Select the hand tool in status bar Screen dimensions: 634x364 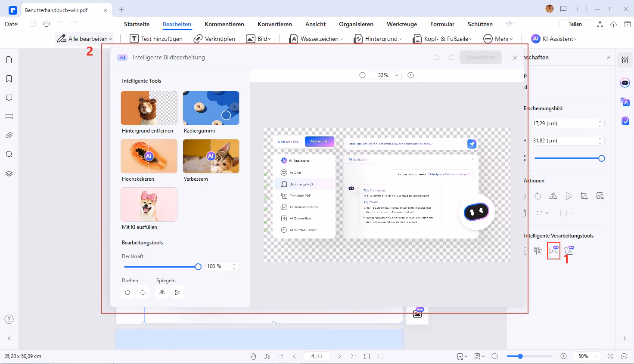254,356
